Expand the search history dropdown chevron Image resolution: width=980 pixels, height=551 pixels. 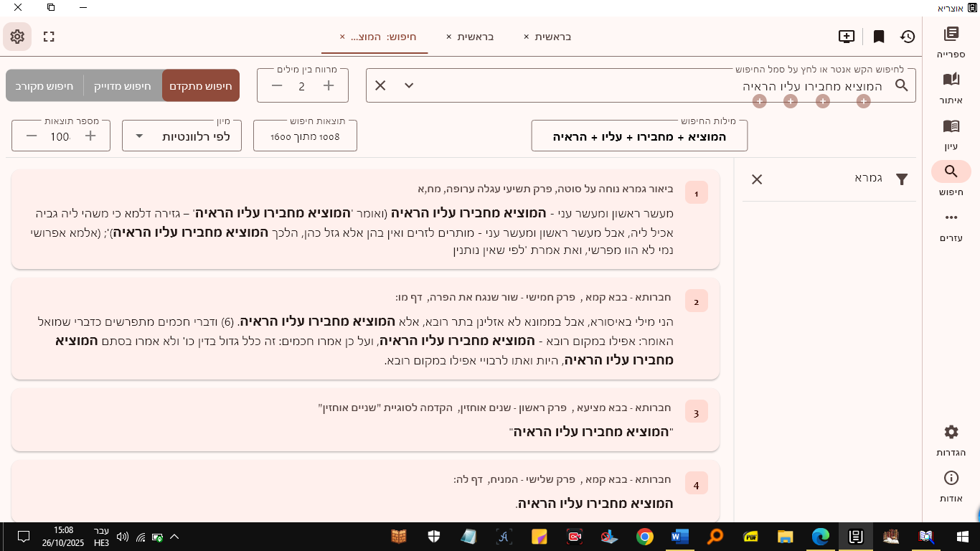click(x=409, y=85)
